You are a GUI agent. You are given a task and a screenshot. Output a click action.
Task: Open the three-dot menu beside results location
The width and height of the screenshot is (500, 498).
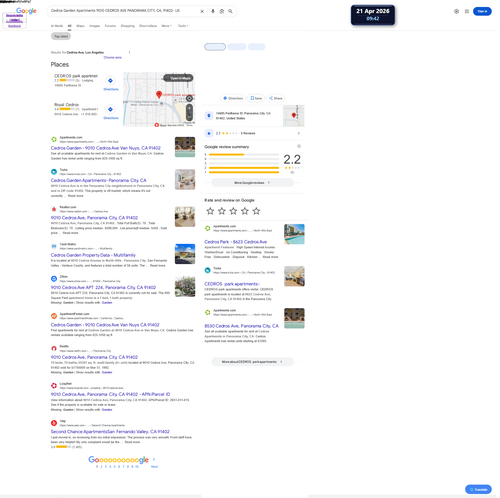(x=129, y=52)
